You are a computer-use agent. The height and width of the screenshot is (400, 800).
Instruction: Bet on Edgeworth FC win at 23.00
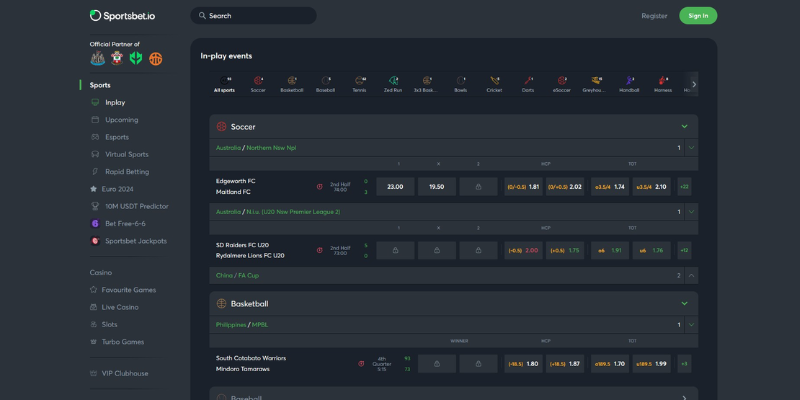tap(395, 187)
